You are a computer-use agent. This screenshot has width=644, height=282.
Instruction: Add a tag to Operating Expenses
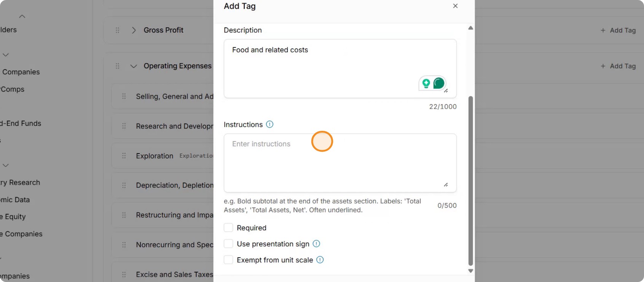(618, 66)
